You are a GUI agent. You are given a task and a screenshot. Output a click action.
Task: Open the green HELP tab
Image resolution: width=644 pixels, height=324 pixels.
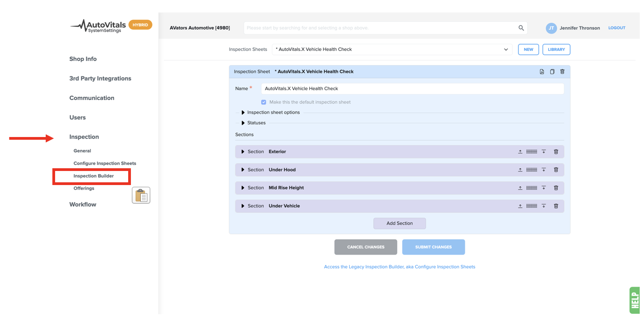[635, 300]
